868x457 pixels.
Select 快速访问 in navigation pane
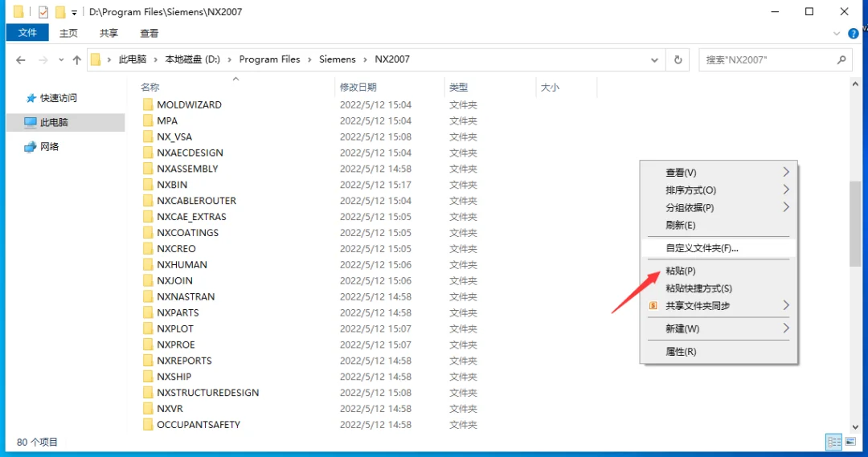59,98
